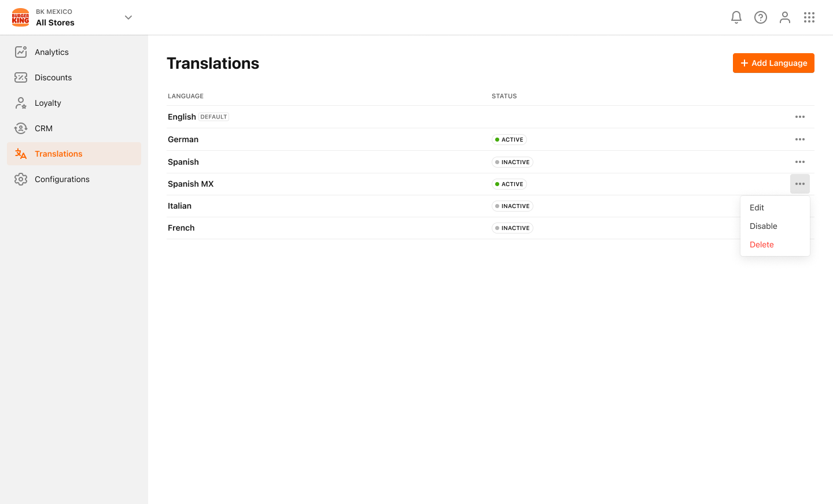Choose Edit from the context menu
The height and width of the screenshot is (504, 833).
coord(775,207)
